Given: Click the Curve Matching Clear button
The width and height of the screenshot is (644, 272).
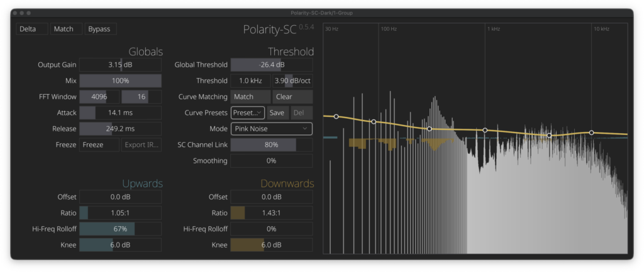Looking at the screenshot, I should 292,97.
